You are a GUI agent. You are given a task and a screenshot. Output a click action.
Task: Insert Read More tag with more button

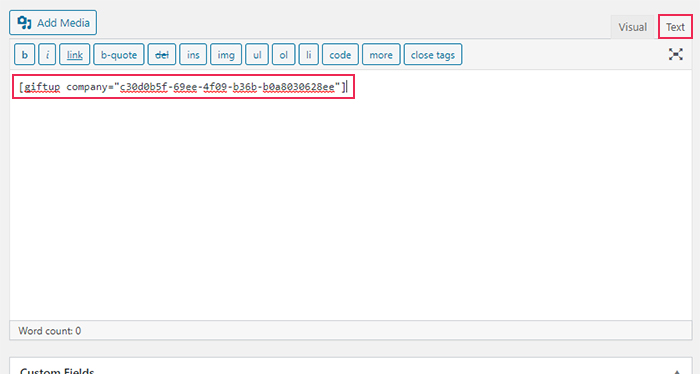click(381, 54)
